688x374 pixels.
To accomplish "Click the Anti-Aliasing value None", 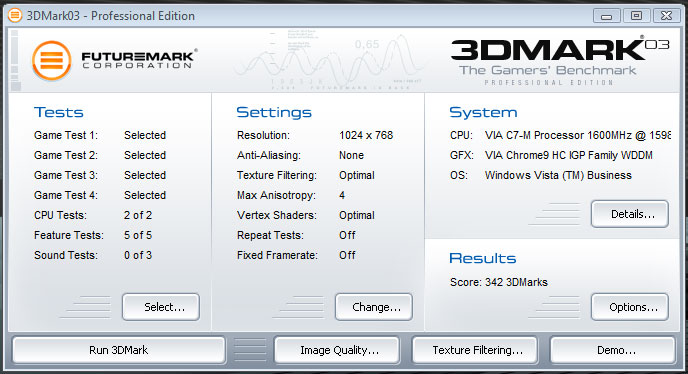I will click(x=351, y=155).
